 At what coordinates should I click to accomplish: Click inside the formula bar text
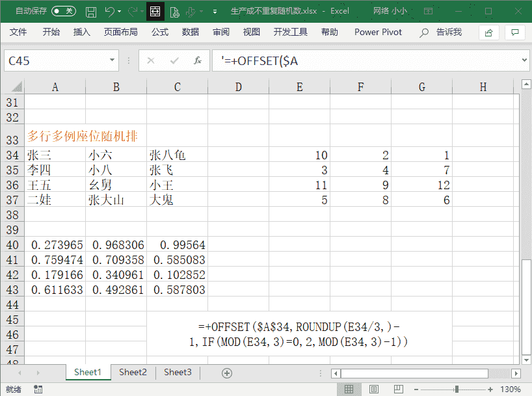click(366, 60)
